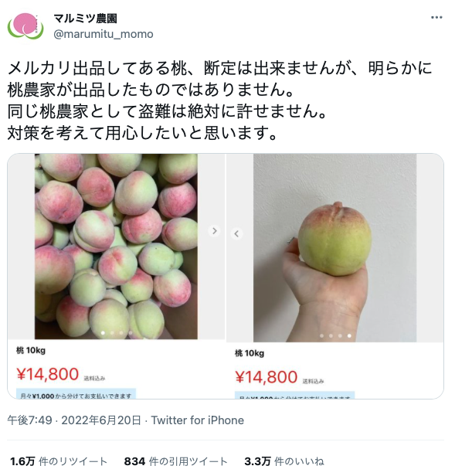The image size is (455, 476).
Task: Show the 3.3万 件のいいね list
Action: [x=284, y=461]
